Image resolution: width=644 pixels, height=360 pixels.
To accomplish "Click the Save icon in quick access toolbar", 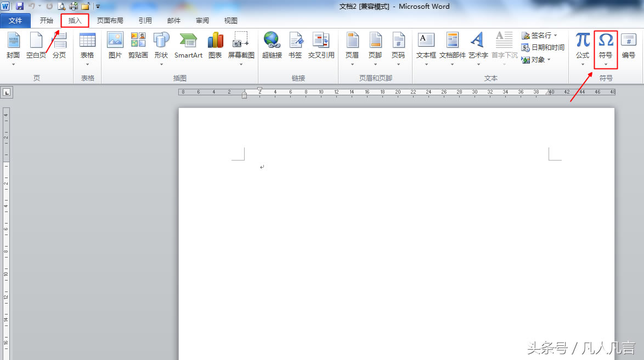I will [x=20, y=7].
